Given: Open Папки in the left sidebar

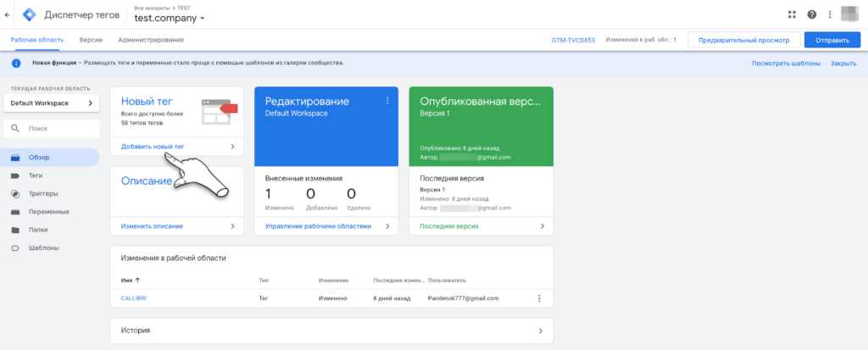Looking at the screenshot, I should pyautogui.click(x=39, y=230).
